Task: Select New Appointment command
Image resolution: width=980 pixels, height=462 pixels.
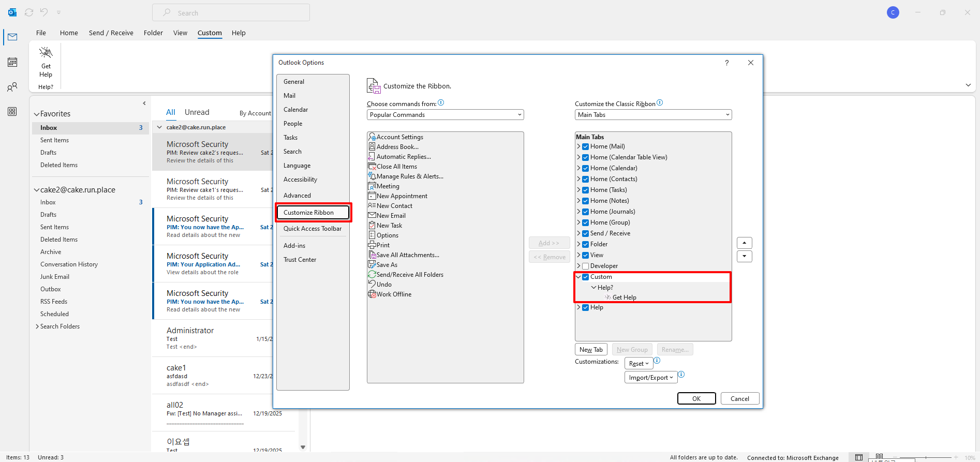Action: click(397, 196)
